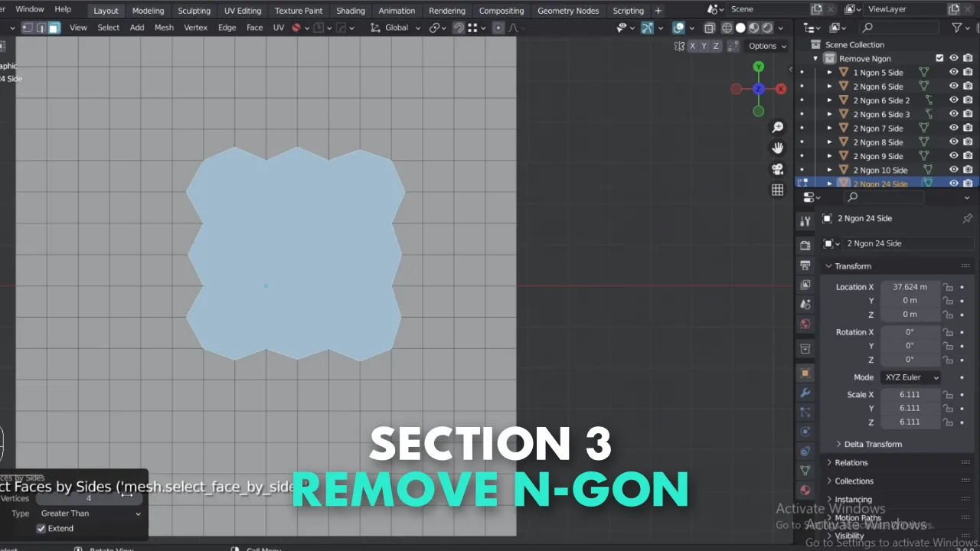
Task: Disable render visibility for 1 Ngon 5 Side
Action: (968, 72)
